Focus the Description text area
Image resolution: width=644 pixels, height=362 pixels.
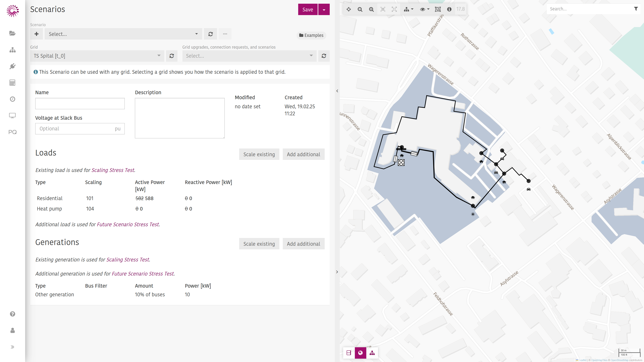pyautogui.click(x=180, y=118)
